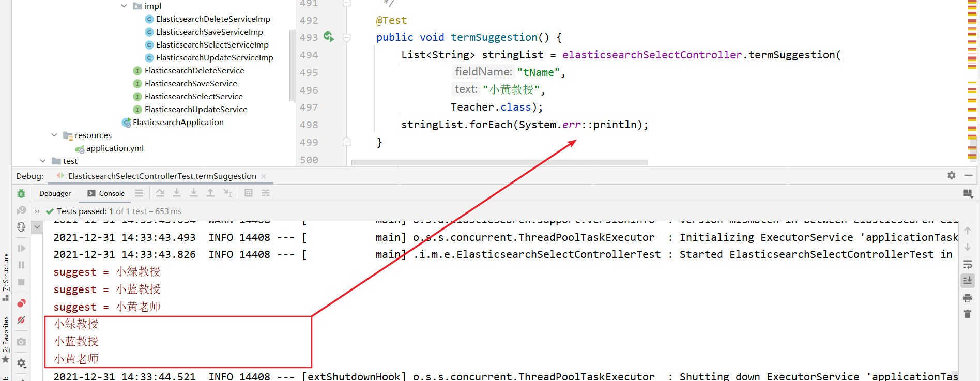Toggle Mute Breakpoints icon
This screenshot has width=980, height=381.
click(x=21, y=321)
